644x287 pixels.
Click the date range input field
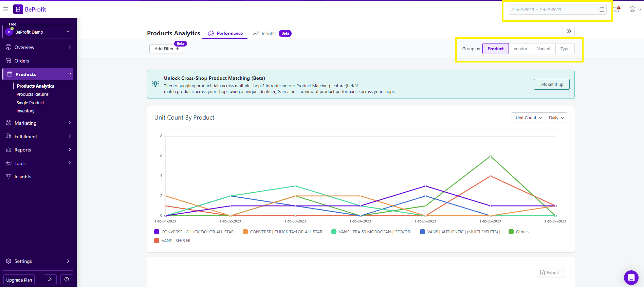coord(558,10)
